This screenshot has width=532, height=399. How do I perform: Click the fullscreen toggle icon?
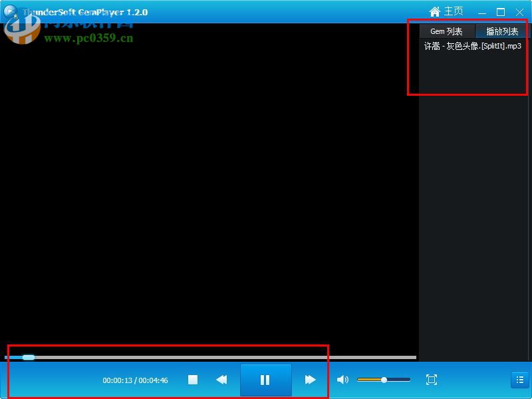(431, 380)
